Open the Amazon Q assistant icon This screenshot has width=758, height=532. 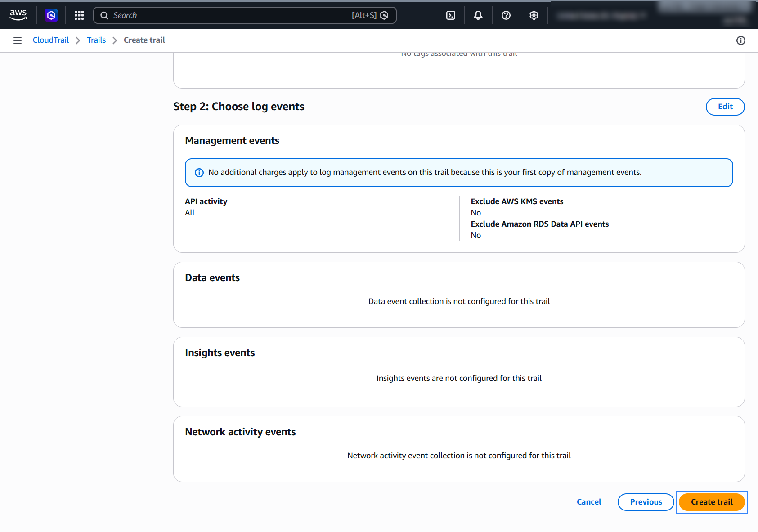tap(51, 15)
